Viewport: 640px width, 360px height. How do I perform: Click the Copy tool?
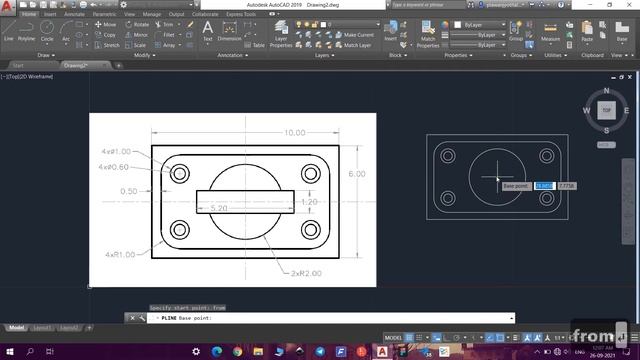(x=105, y=35)
